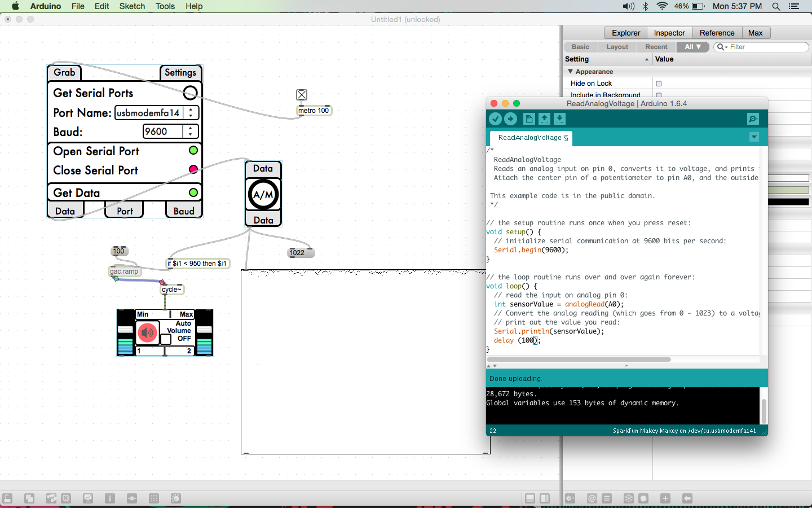This screenshot has height=508, width=812.
Task: Click the plus icon in inspector bottom bar
Action: [665, 498]
